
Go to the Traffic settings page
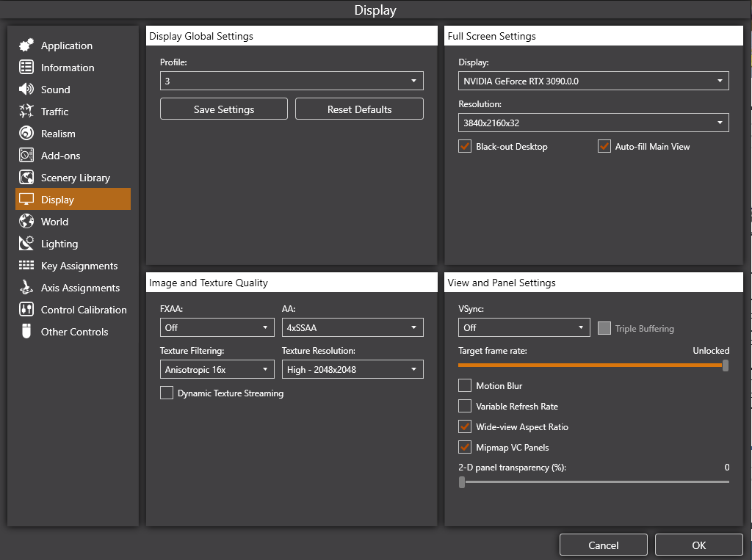[73, 112]
